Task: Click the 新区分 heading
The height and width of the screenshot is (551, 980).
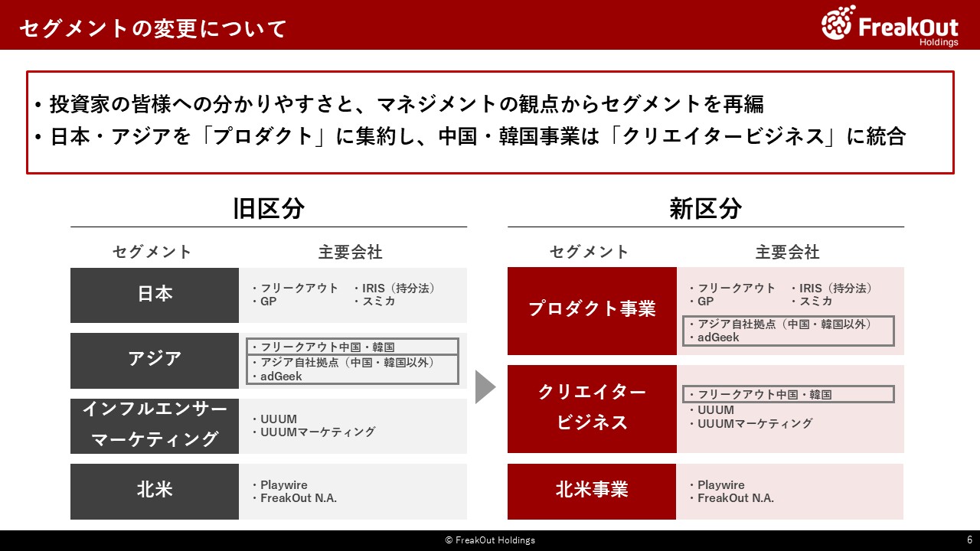Action: [x=706, y=209]
